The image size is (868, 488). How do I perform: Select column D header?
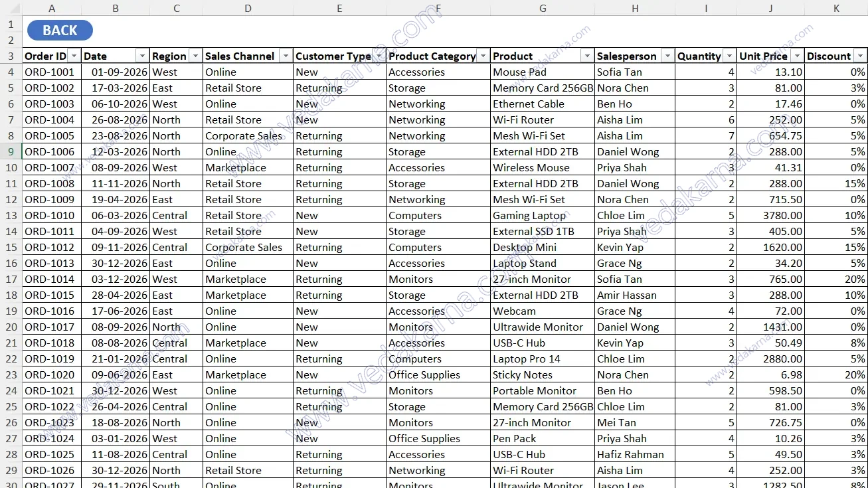(248, 9)
